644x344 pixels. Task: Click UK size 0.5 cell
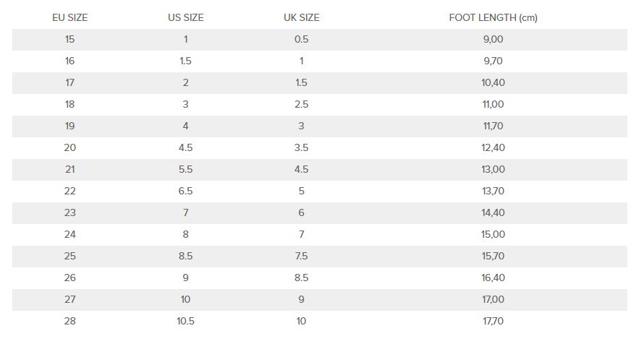301,39
